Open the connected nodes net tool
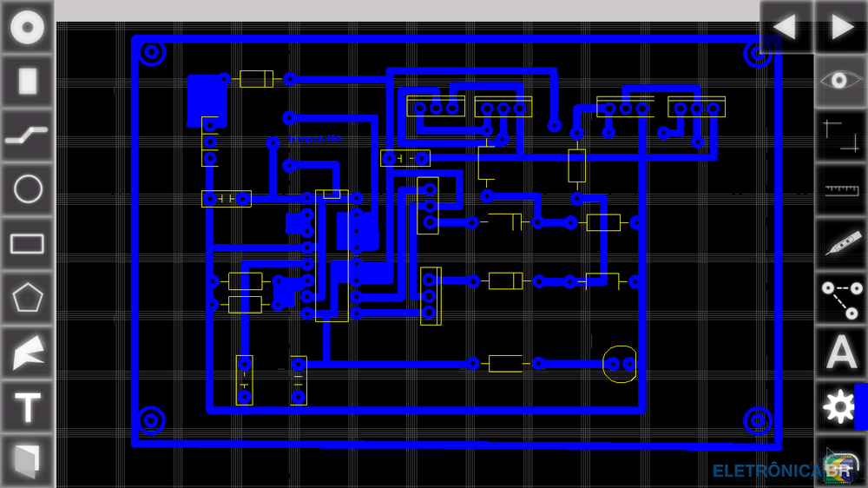Screen dimensions: 868x488 tap(840, 298)
